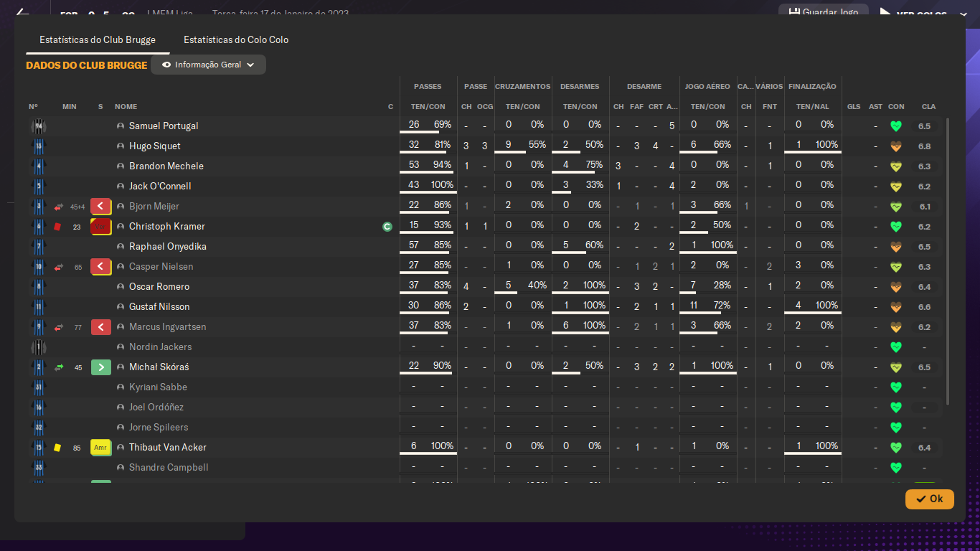Sort by the GLS goals column header
This screenshot has width=980, height=551.
(854, 107)
